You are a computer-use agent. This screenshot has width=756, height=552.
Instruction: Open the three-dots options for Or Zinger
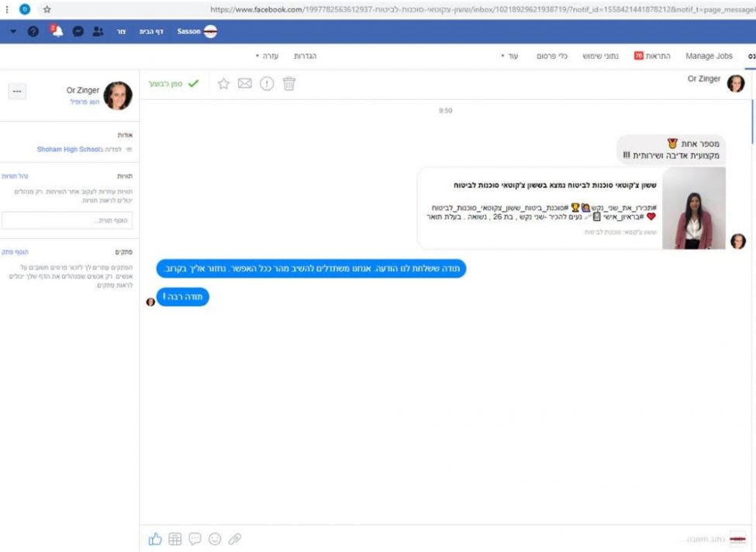(18, 91)
